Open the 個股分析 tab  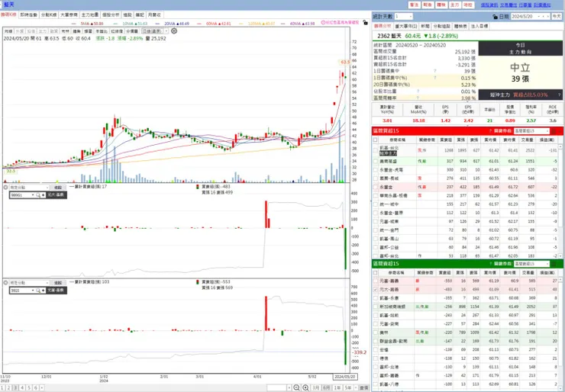point(110,14)
